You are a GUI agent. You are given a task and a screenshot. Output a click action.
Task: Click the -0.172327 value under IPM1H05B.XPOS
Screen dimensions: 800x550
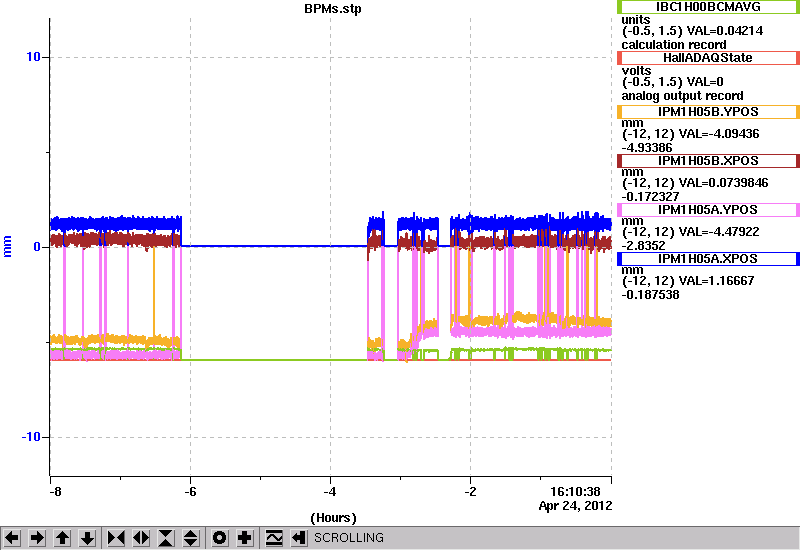coord(651,197)
